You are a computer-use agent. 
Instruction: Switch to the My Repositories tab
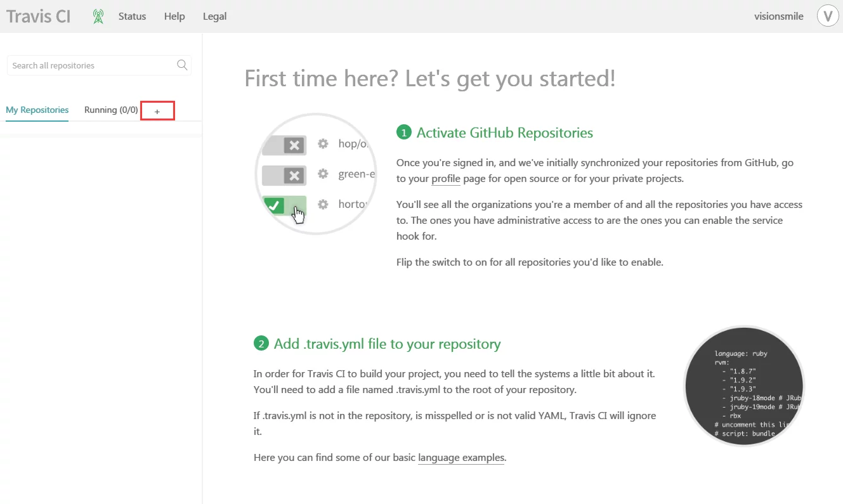coord(37,110)
